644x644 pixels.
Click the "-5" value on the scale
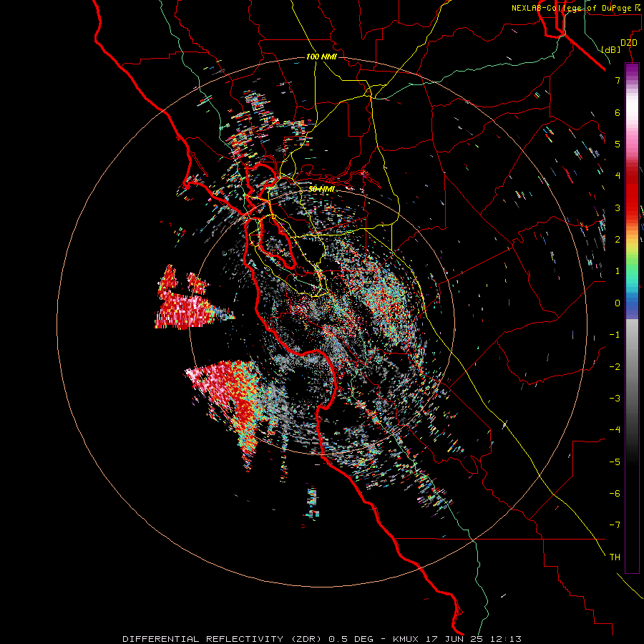615,462
